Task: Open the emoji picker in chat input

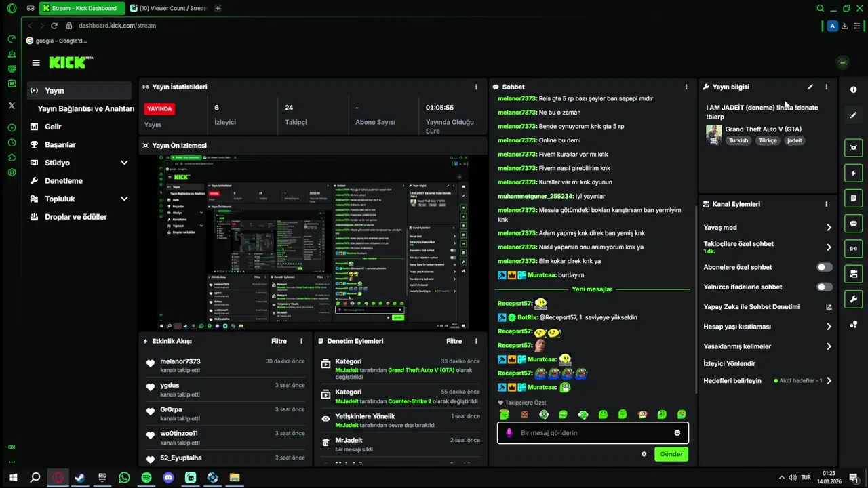Action: click(677, 432)
